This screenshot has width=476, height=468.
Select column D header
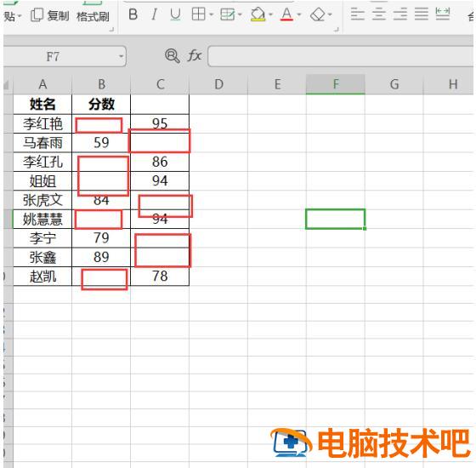tap(218, 84)
